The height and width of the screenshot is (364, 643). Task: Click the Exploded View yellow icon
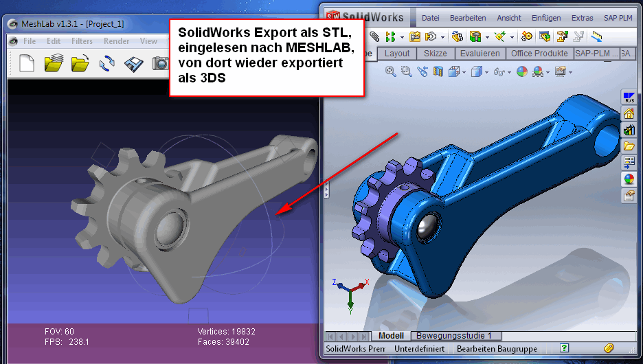[x=562, y=36]
